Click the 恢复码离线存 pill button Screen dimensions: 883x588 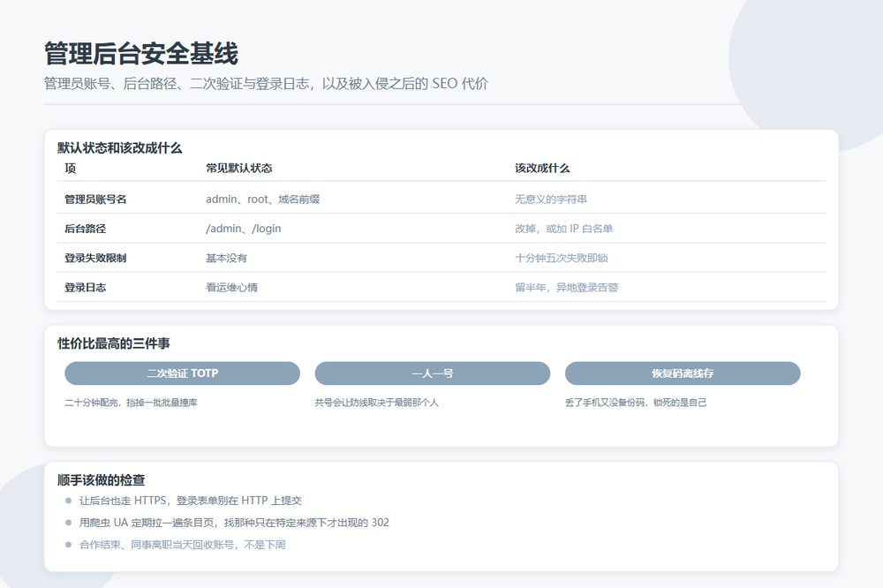click(x=683, y=373)
